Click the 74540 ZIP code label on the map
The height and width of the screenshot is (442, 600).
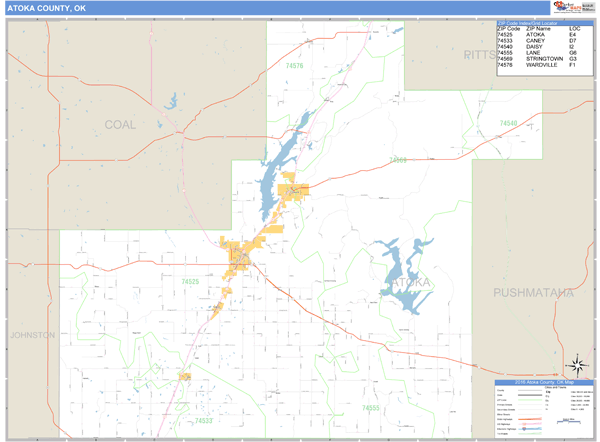(507, 123)
